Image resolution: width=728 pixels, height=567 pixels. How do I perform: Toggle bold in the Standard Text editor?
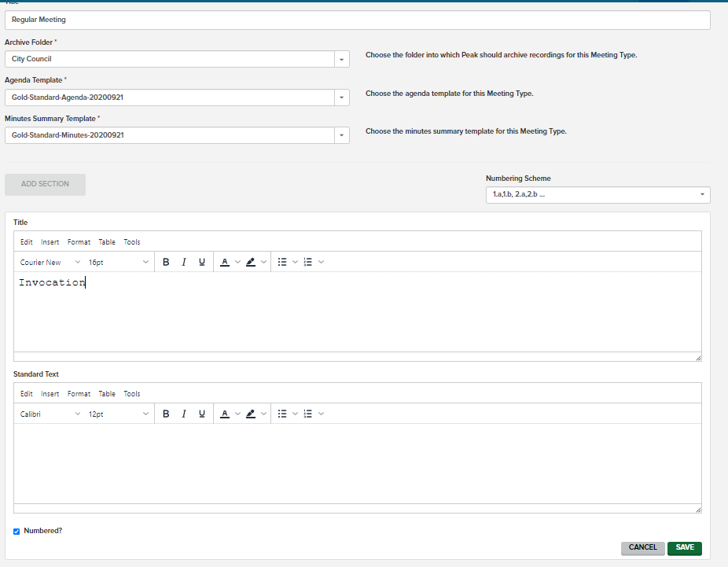tap(166, 414)
